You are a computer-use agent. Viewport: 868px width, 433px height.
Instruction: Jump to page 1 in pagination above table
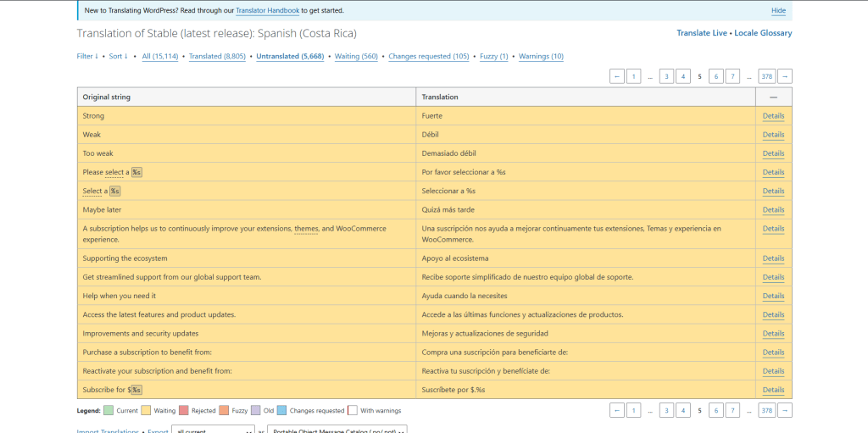[x=633, y=76]
